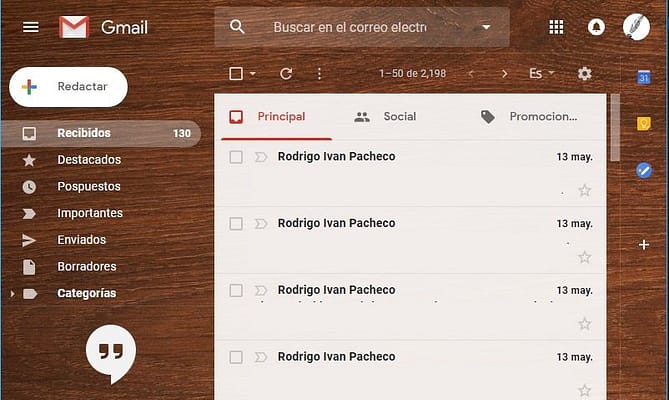This screenshot has width=669, height=400.
Task: Click the inbox vertical scrollbar
Action: pos(615,128)
